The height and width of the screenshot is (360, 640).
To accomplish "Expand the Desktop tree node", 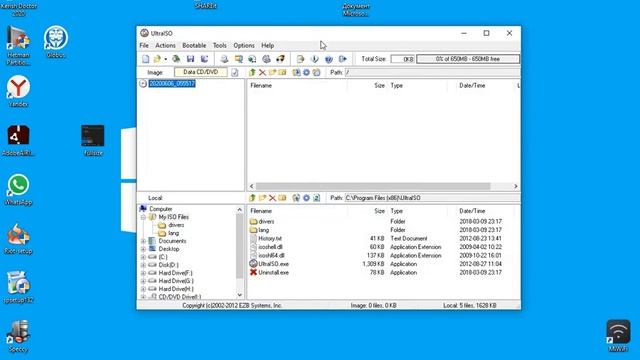I will [143, 249].
